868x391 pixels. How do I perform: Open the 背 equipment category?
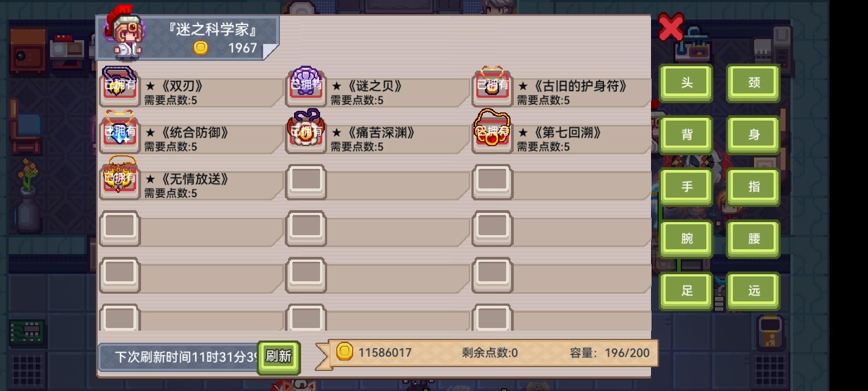[x=686, y=135]
